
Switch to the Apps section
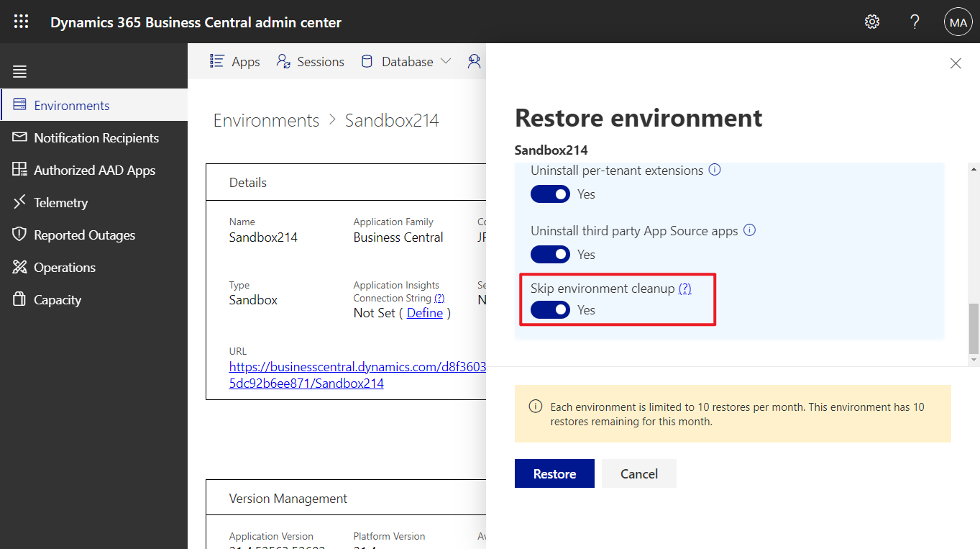234,61
